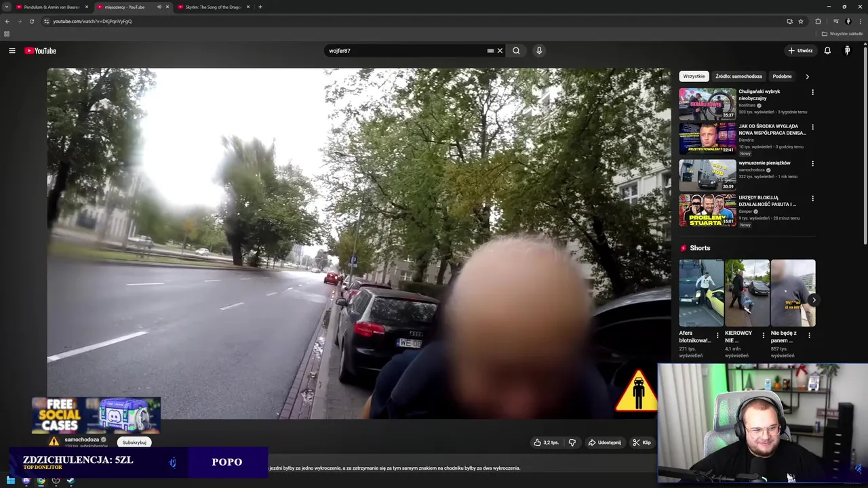The image size is (868, 488).
Task: Focus the YouTube search field with wojfer87
Action: coord(406,51)
